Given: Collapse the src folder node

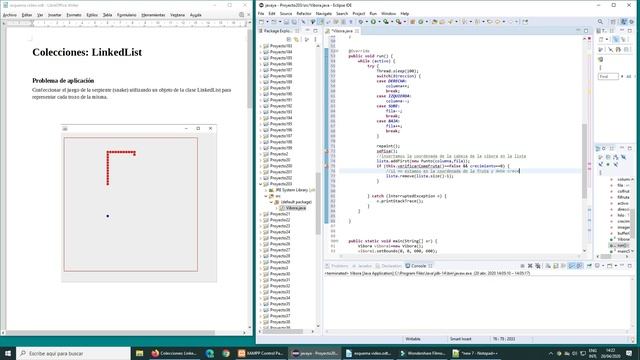Looking at the screenshot, I should [x=266, y=196].
